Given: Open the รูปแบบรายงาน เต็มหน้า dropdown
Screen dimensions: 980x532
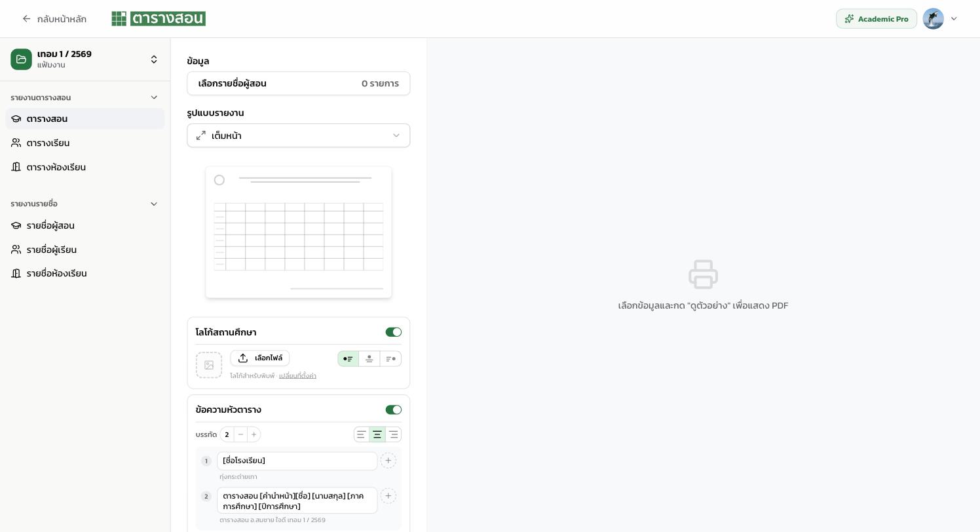Looking at the screenshot, I should tap(299, 136).
